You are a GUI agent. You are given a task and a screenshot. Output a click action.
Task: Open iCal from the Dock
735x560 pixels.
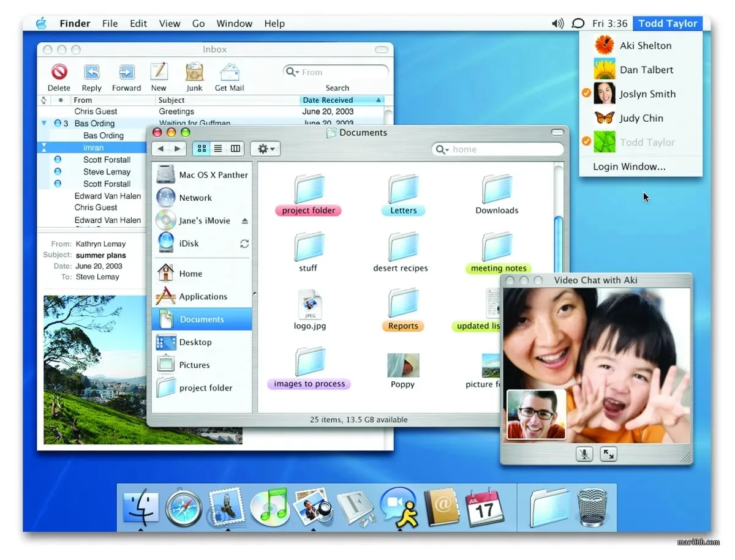click(486, 507)
